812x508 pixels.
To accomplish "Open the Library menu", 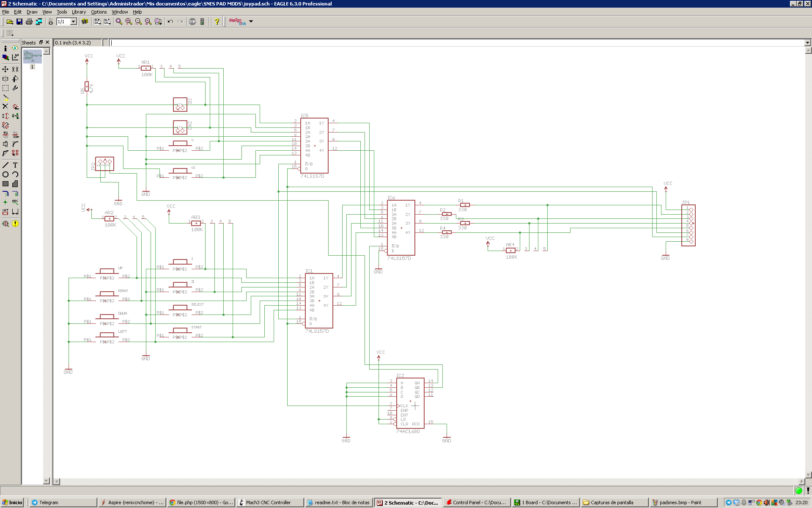I will point(79,12).
